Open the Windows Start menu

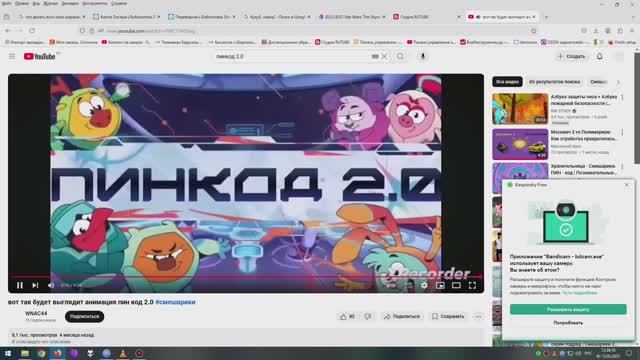[x=8, y=353]
